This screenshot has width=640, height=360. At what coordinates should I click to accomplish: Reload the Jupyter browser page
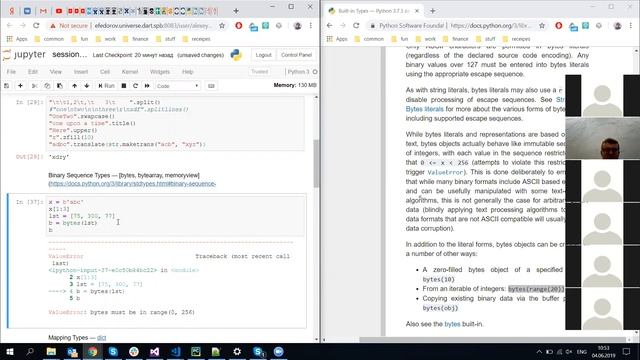point(36,26)
